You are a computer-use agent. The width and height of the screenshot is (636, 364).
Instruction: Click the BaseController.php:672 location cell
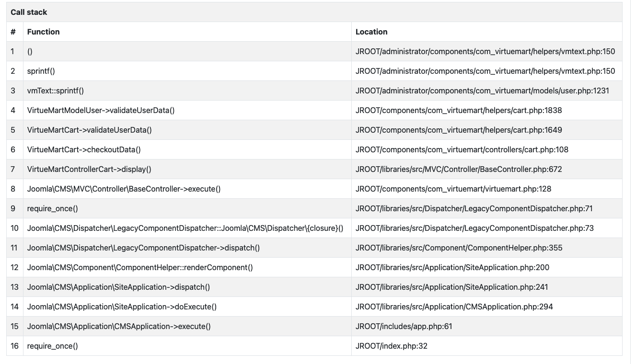click(459, 169)
